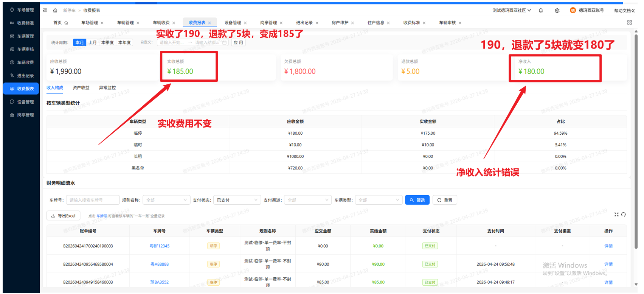Expand the 支付状态 dropdown
Image resolution: width=644 pixels, height=294 pixels.
[x=237, y=200]
